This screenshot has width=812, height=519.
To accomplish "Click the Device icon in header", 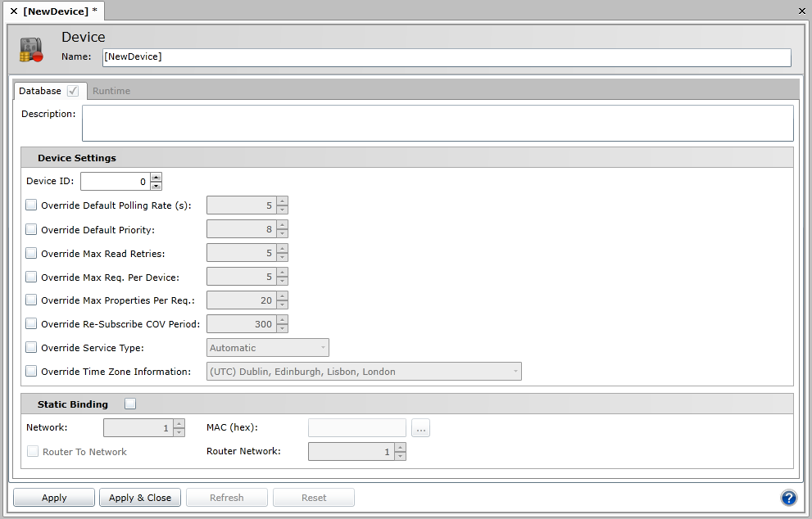I will pyautogui.click(x=31, y=50).
